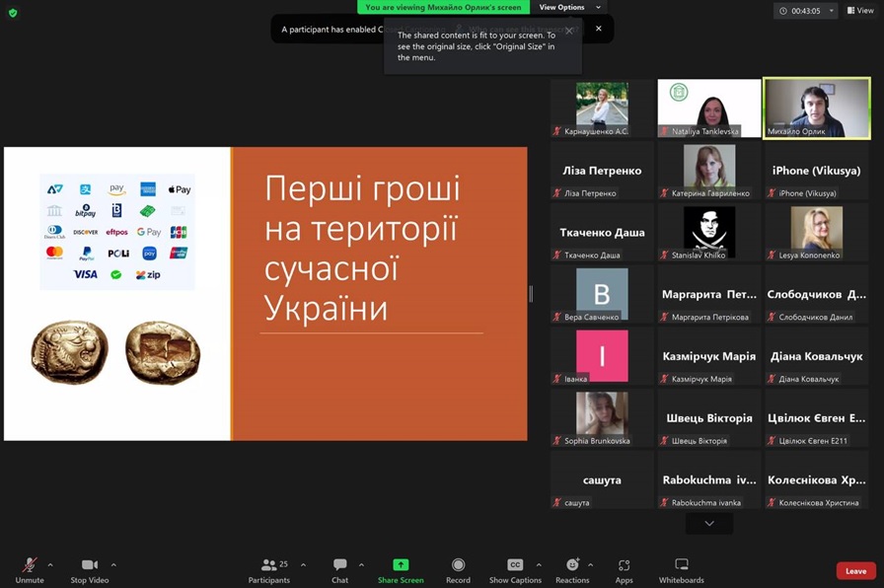
Task: Expand audio options arrow beside Unmute
Action: pyautogui.click(x=50, y=565)
